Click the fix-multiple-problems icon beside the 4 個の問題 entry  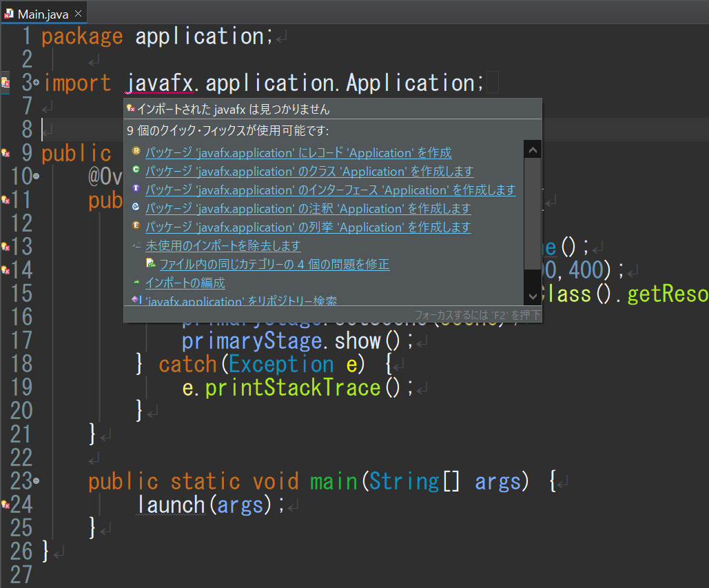(150, 263)
